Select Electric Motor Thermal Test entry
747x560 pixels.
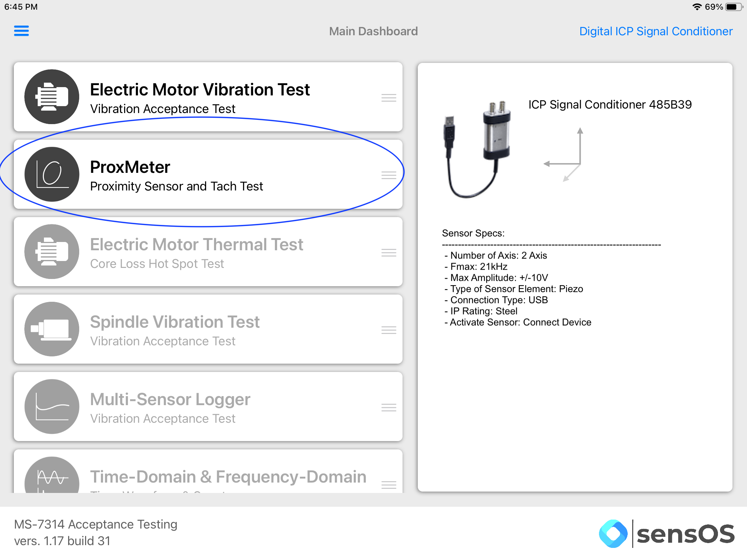208,252
